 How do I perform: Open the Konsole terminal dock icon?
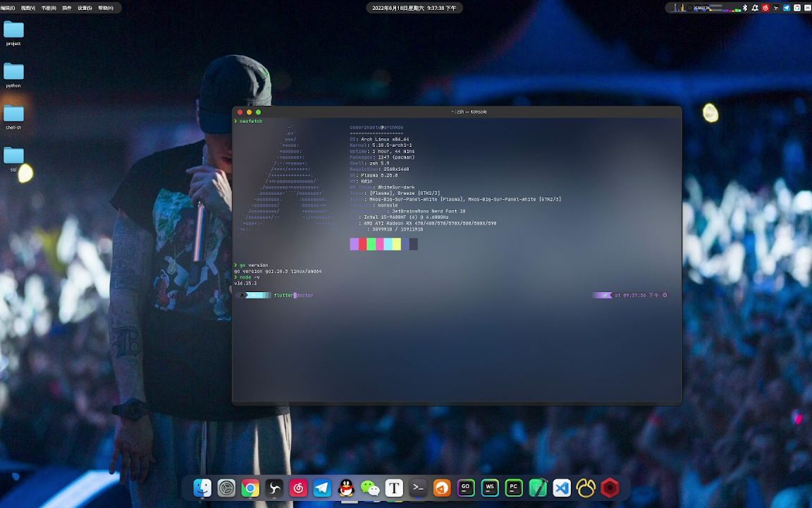tap(418, 488)
